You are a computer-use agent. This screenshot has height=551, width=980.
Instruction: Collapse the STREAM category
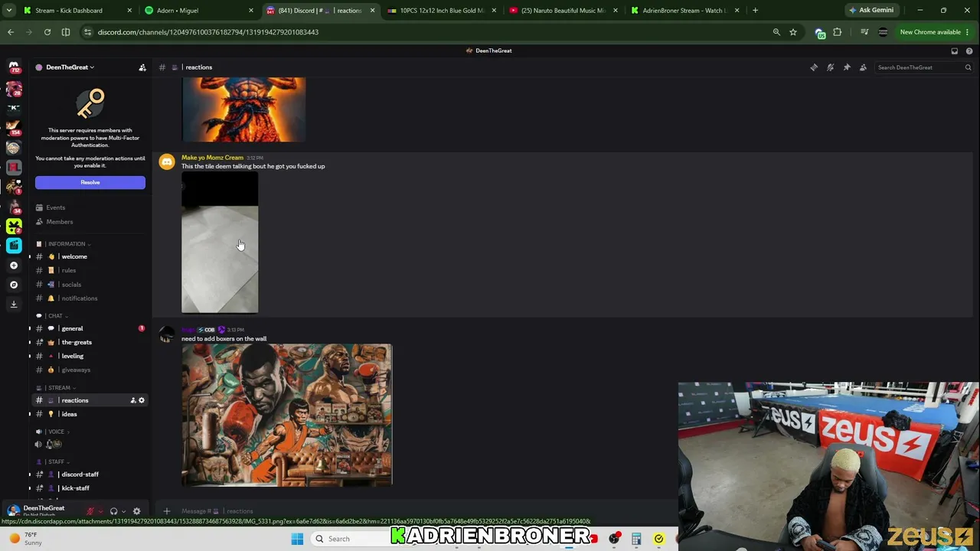57,388
